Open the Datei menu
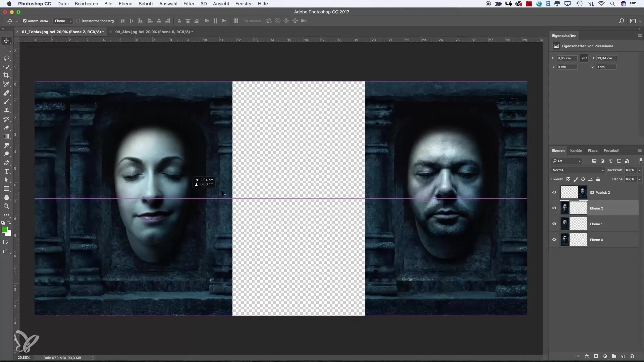This screenshot has height=362, width=644. 63,4
